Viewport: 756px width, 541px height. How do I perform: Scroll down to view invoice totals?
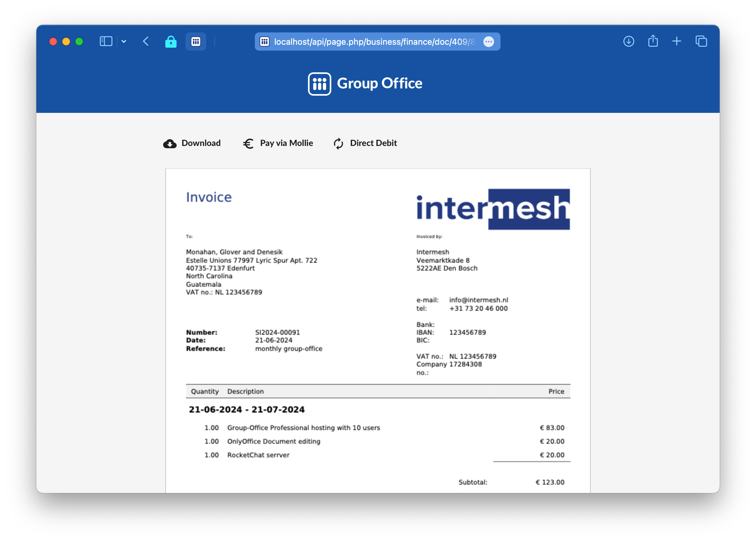click(377, 351)
